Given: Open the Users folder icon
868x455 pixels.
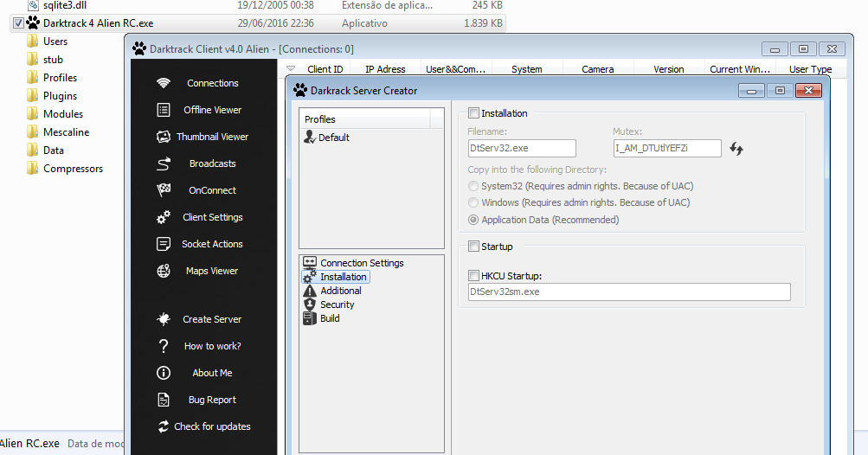Looking at the screenshot, I should (x=33, y=42).
